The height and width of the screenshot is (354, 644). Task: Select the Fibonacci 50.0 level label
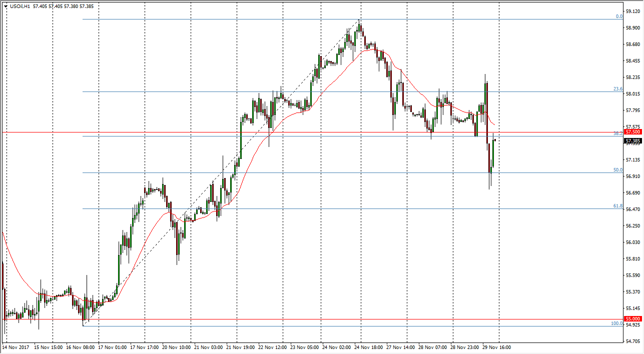tap(618, 170)
